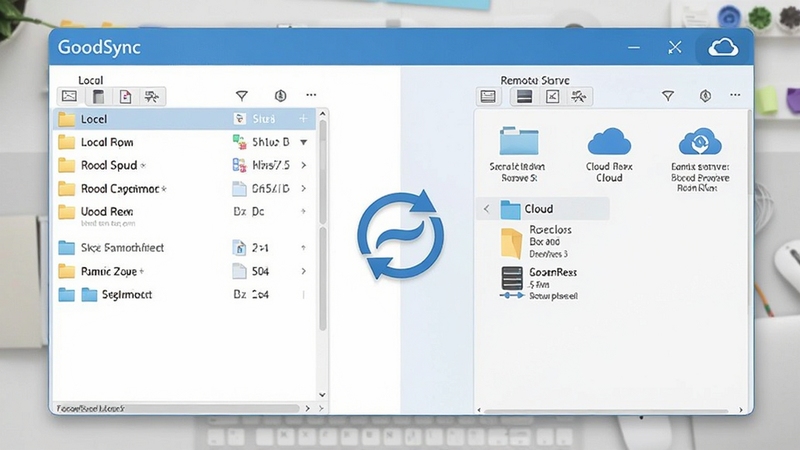Screen dimensions: 800x450
Task: Click the cloud icon in the title bar
Action: pyautogui.click(x=723, y=47)
